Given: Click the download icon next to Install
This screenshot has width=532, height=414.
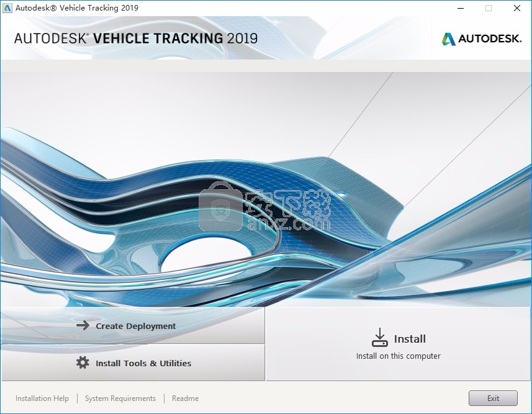Looking at the screenshot, I should (x=380, y=337).
